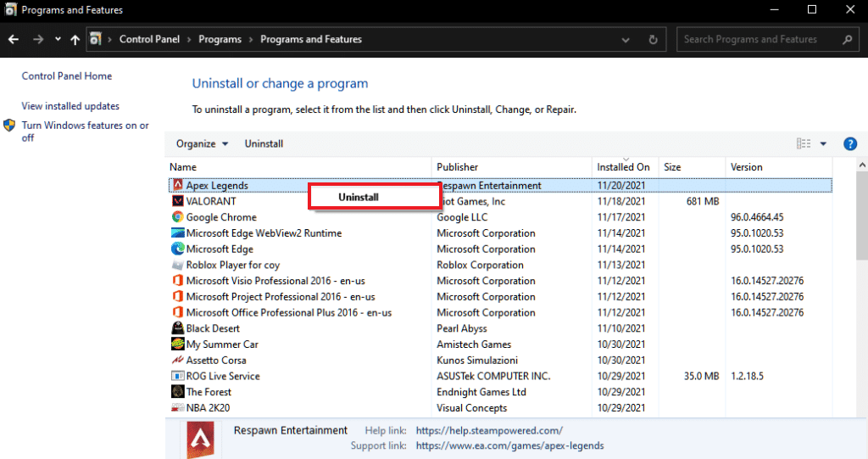The height and width of the screenshot is (459, 868).
Task: Click Control Panel breadcrumb segment
Action: tap(149, 39)
